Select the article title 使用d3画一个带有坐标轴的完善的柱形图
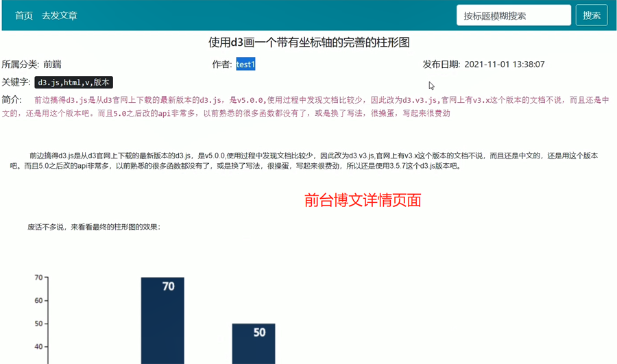The height and width of the screenshot is (364, 617). click(x=309, y=42)
